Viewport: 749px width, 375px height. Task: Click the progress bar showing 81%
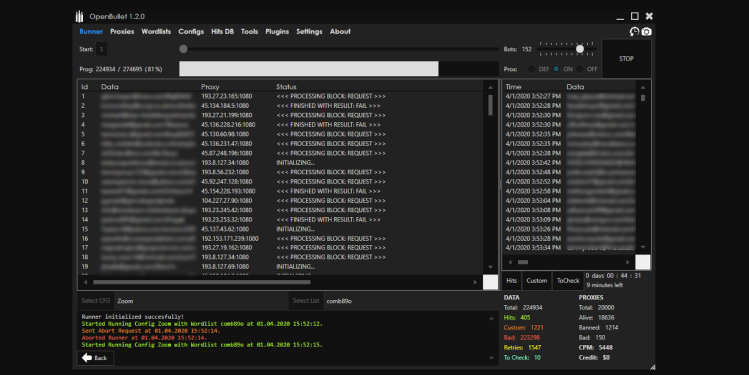(x=339, y=69)
